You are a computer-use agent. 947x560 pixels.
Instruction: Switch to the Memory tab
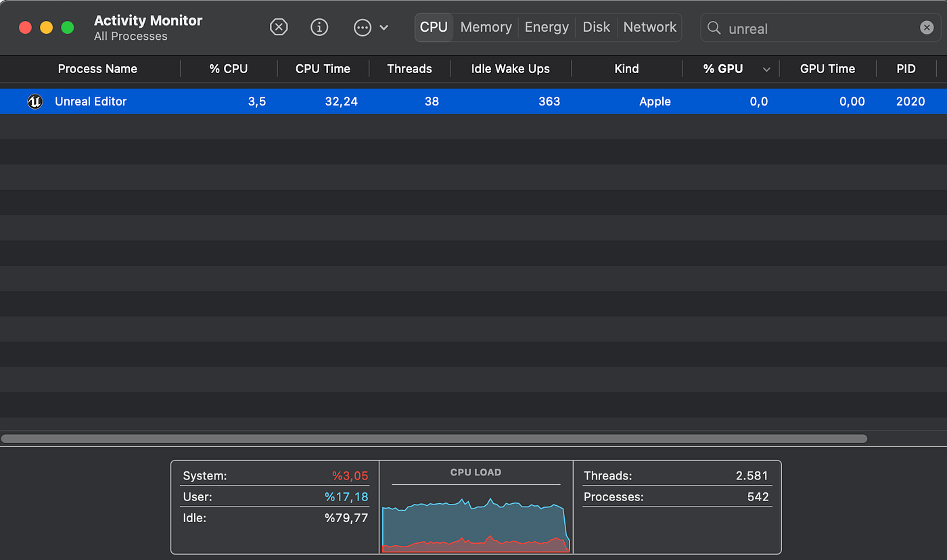tap(486, 27)
